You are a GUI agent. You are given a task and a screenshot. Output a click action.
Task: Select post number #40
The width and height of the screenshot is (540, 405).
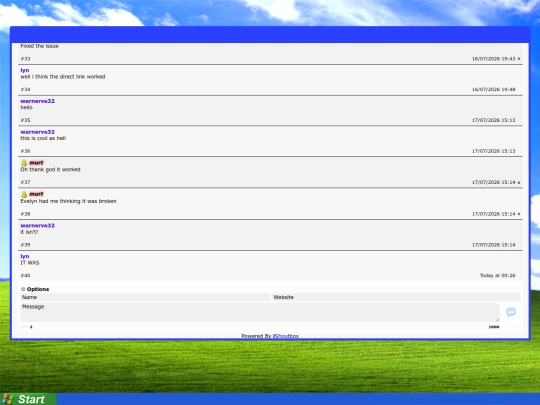tap(25, 276)
